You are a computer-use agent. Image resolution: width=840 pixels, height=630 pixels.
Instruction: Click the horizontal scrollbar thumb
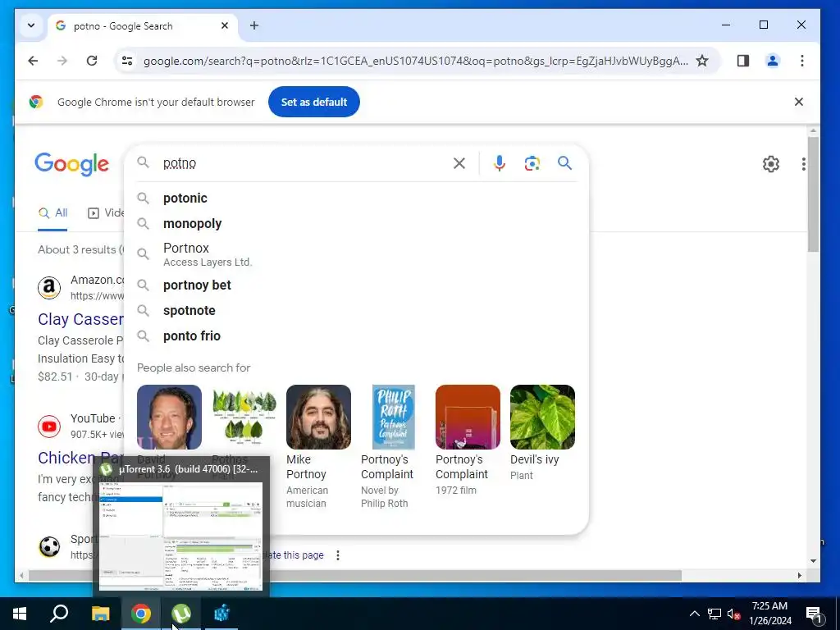[x=354, y=575]
